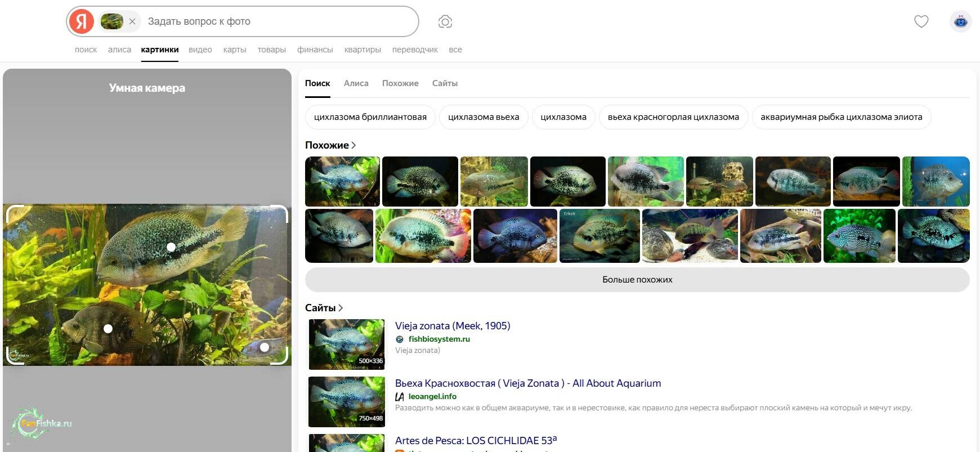Open the user profile avatar
The height and width of the screenshot is (452, 980).
pyautogui.click(x=960, y=21)
